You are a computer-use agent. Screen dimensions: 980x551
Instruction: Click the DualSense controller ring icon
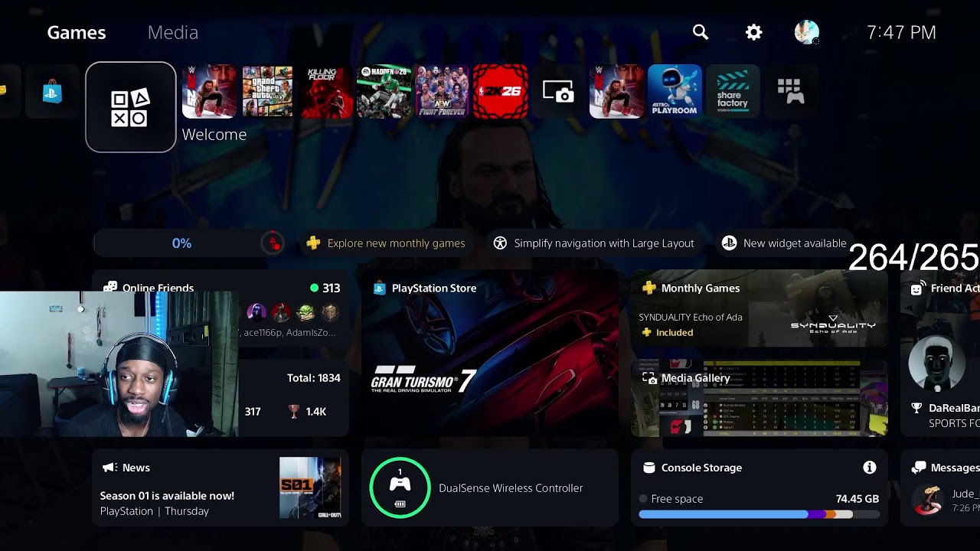coord(400,487)
